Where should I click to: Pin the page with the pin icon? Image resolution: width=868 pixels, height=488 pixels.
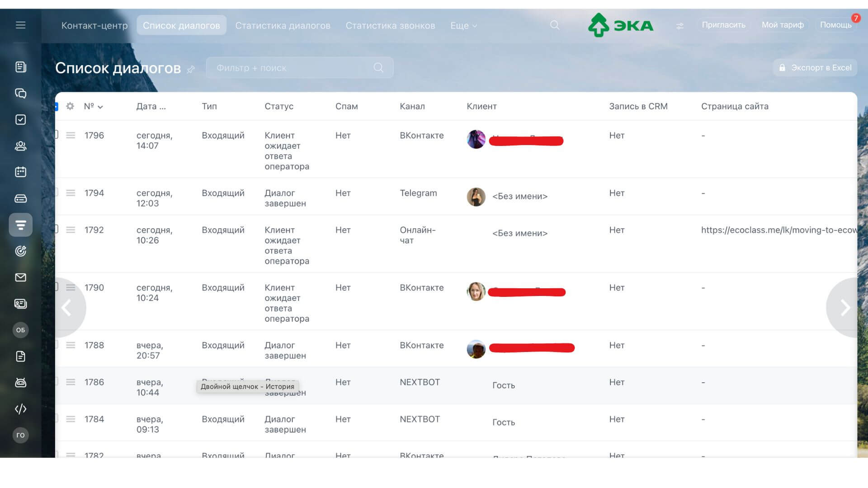tap(191, 69)
